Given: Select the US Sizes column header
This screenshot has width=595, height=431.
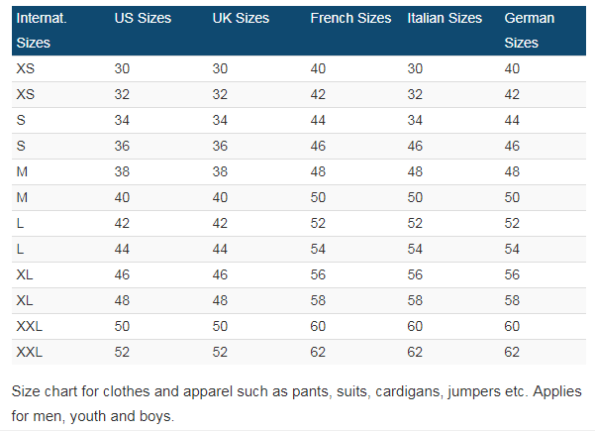Looking at the screenshot, I should point(143,18).
